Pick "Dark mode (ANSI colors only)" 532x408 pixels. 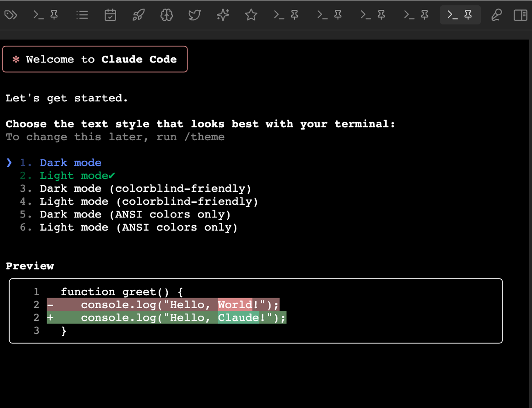[x=135, y=215]
